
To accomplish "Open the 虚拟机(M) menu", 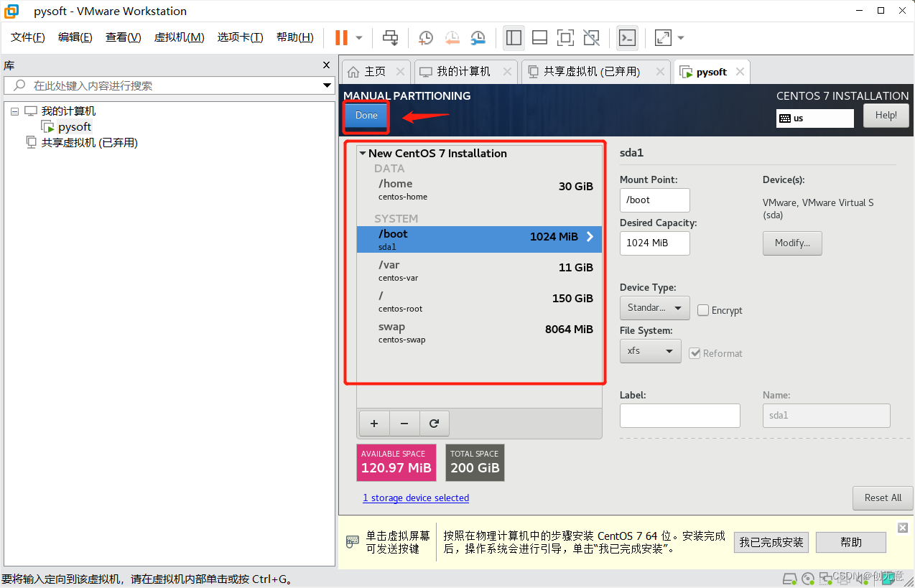I will [x=180, y=37].
